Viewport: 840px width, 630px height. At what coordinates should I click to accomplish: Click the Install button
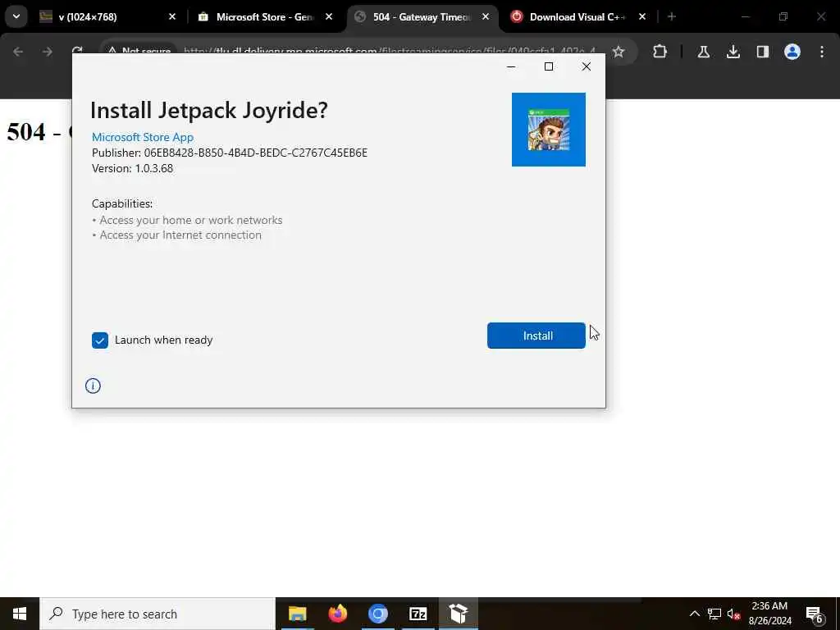click(536, 336)
